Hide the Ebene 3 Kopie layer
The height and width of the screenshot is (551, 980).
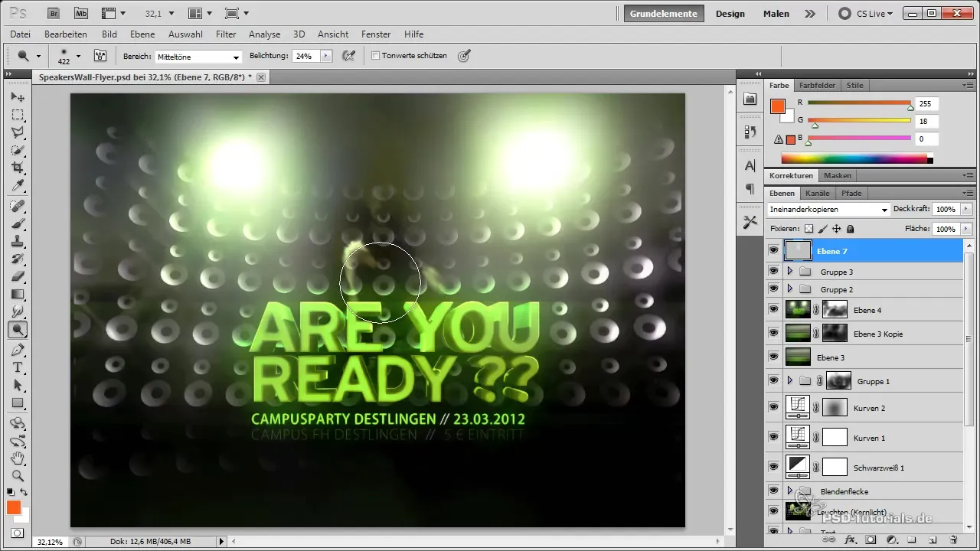point(773,333)
